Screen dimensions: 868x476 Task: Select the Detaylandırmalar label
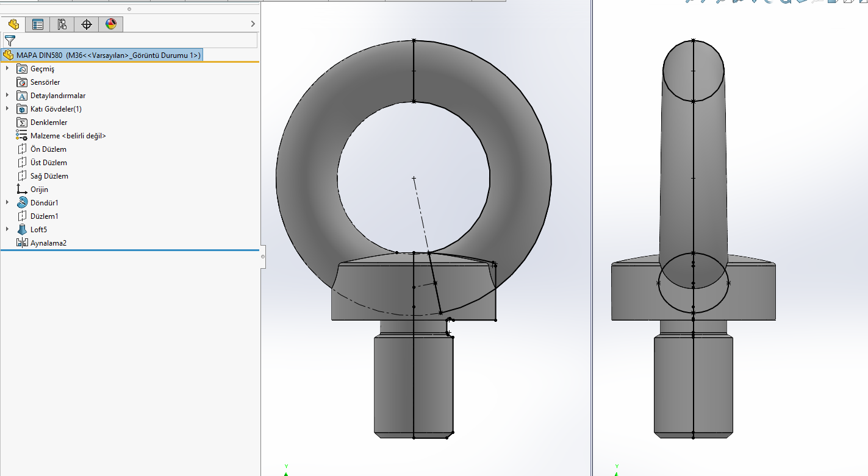point(58,96)
